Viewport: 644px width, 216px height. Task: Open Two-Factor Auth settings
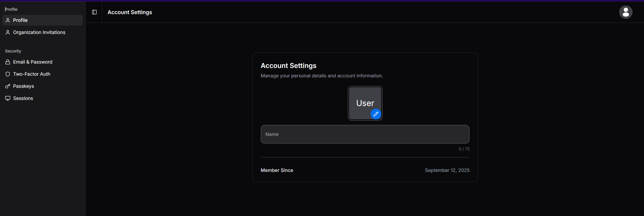[42, 74]
